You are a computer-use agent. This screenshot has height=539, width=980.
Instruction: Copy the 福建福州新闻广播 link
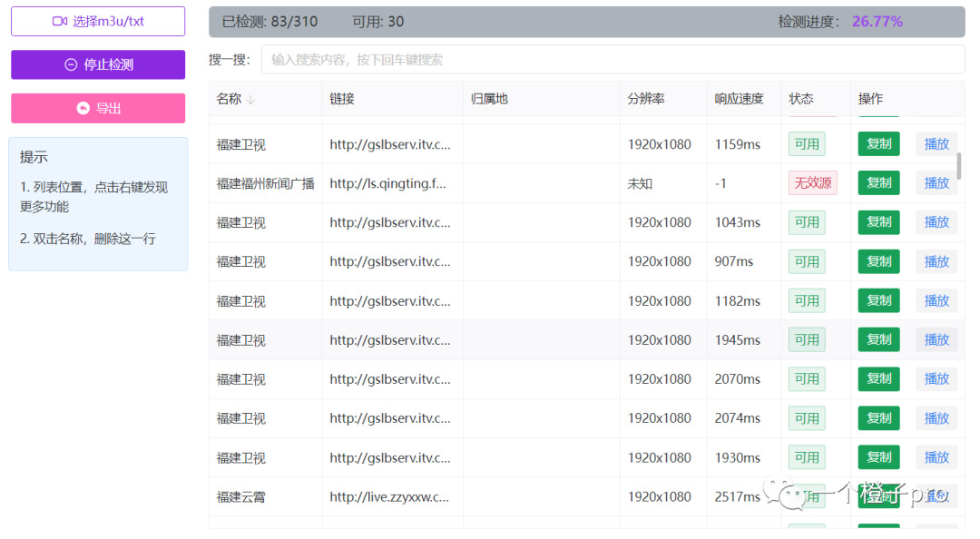coord(878,183)
